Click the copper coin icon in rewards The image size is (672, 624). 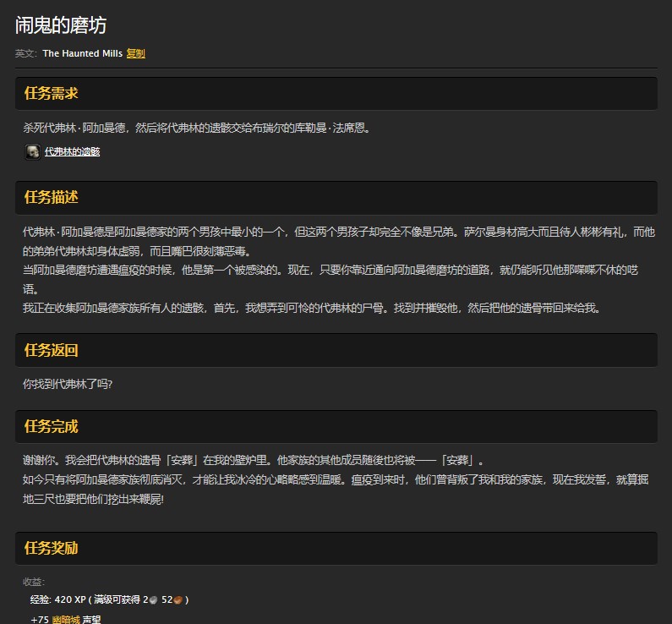tap(178, 600)
